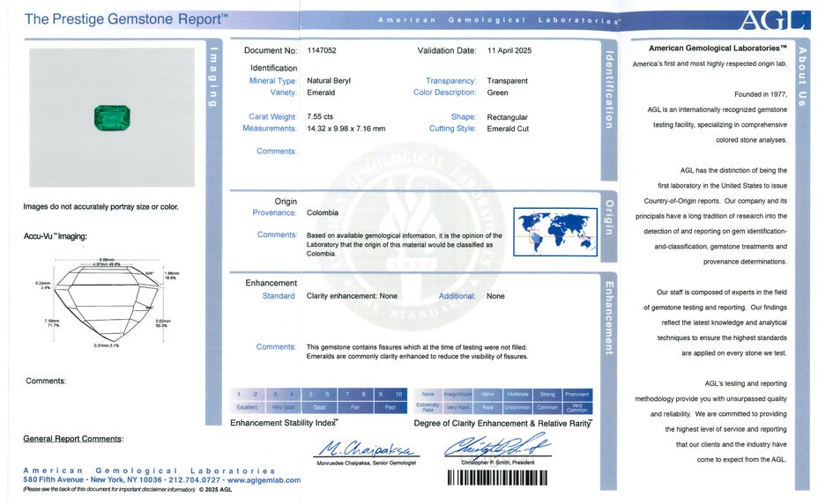818x504 pixels.
Task: Click the world map showing Colombia origin
Action: (x=555, y=232)
